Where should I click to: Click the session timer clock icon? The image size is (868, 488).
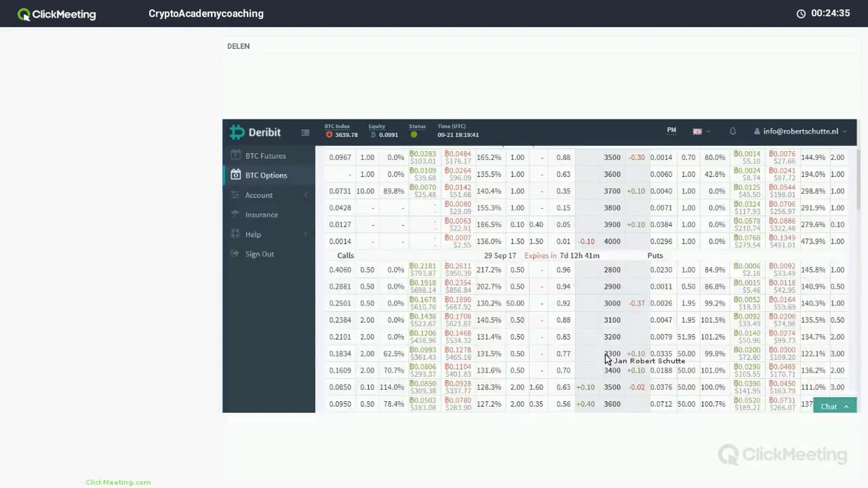point(801,14)
